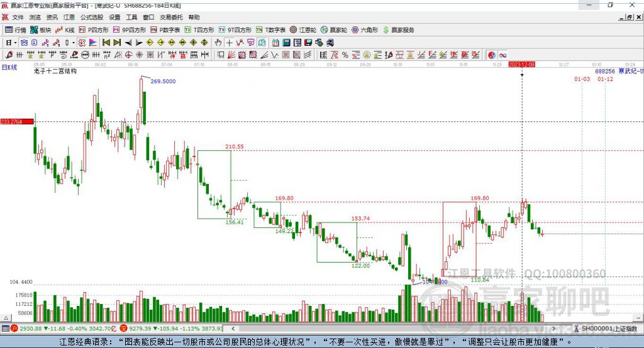Select the 2023-12-08 date marker
Screen dimensions: 644x348
click(x=521, y=65)
